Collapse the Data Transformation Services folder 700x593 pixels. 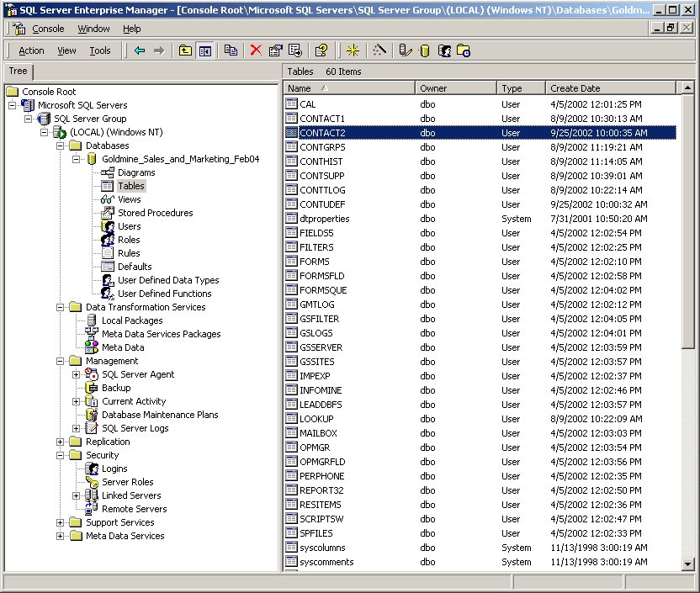(x=61, y=307)
